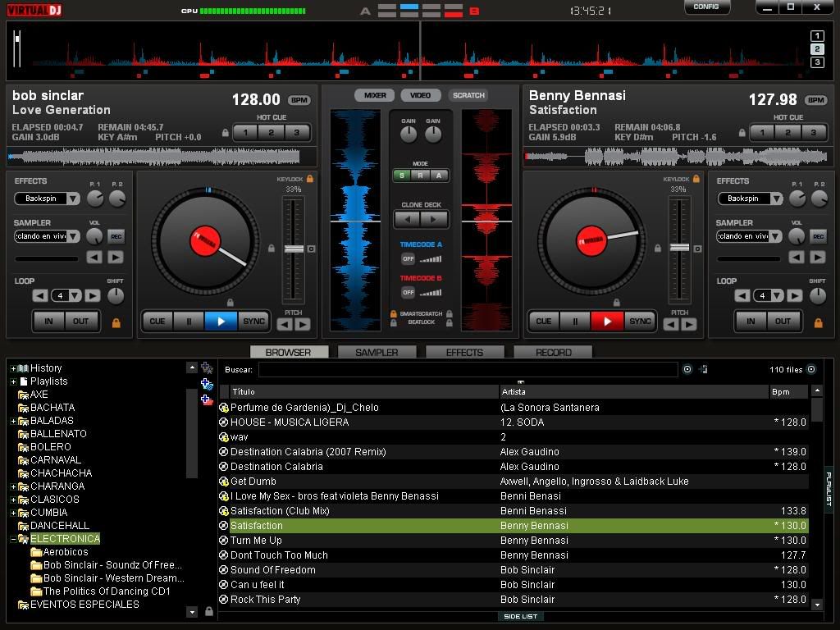Pause the right deck
Screen dimensions: 840x630
[x=575, y=322]
